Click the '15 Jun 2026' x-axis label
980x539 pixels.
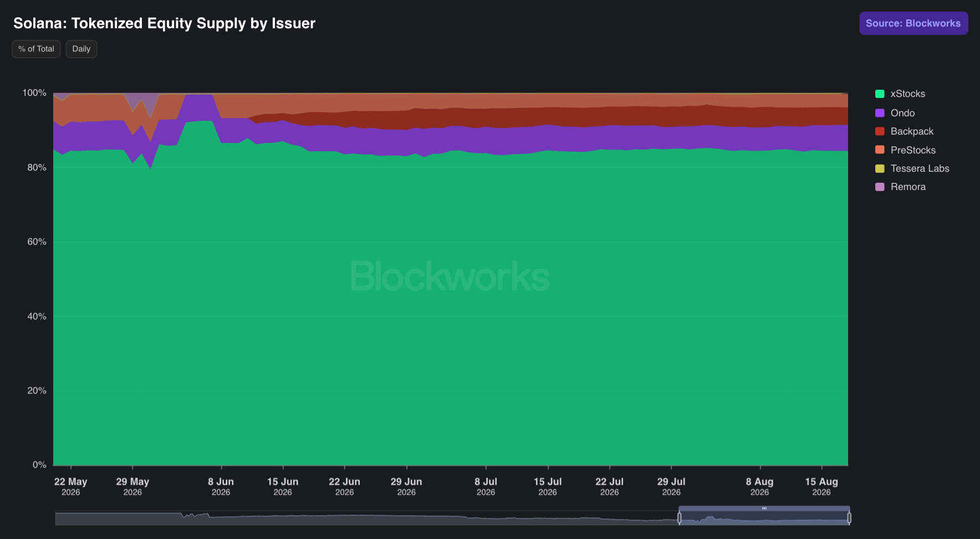[x=283, y=486]
